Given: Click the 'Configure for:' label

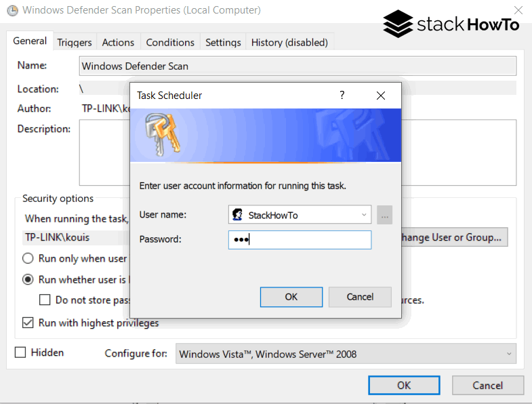Looking at the screenshot, I should (136, 353).
